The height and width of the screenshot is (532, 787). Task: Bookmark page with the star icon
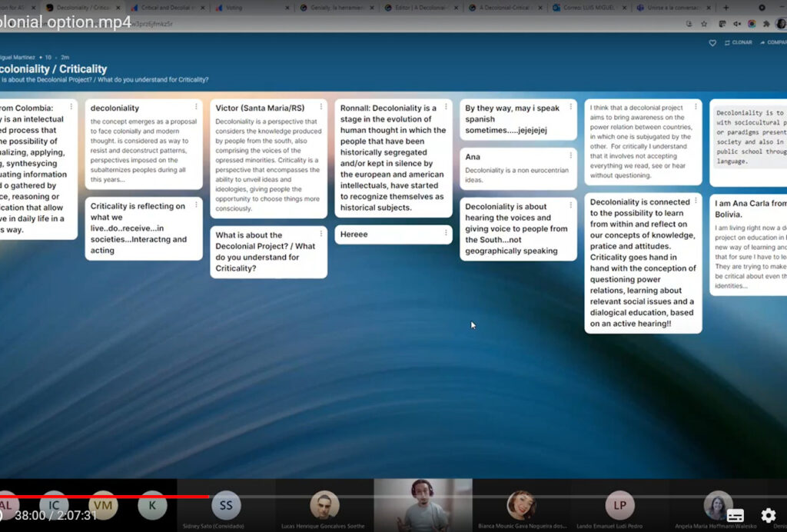[704, 24]
